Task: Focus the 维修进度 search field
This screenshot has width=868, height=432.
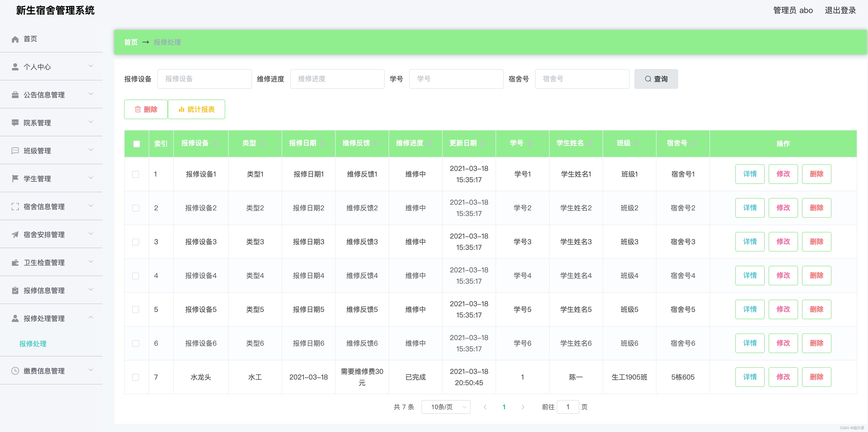Action: point(337,79)
